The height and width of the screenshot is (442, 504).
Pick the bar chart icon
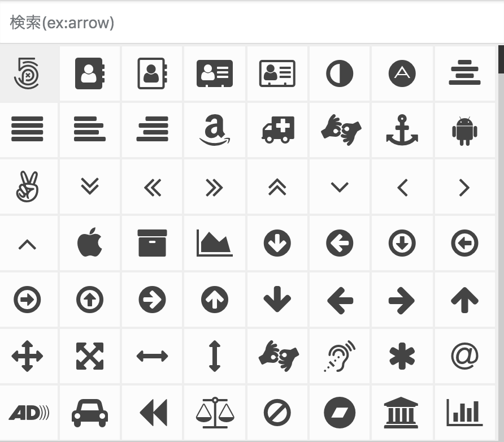(464, 413)
